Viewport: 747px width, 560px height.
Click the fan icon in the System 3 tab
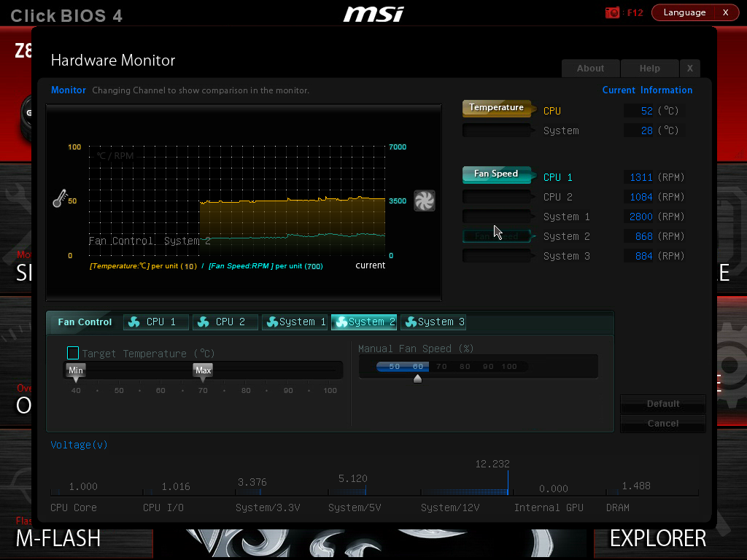pyautogui.click(x=411, y=322)
